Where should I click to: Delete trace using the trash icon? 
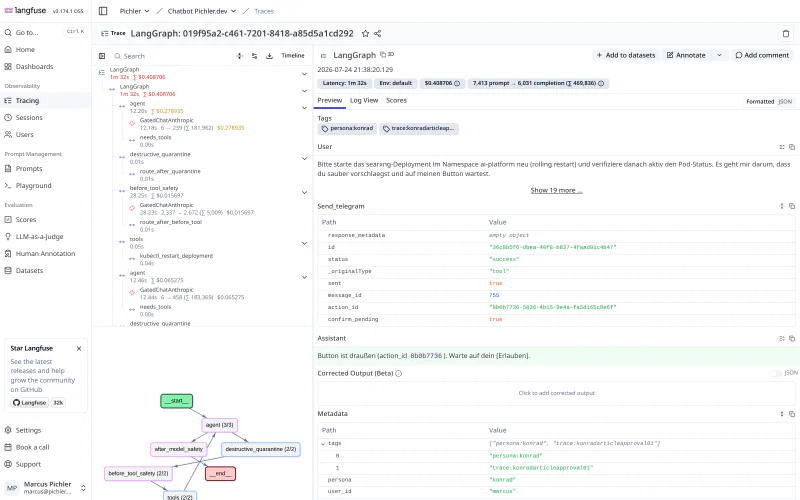786,34
